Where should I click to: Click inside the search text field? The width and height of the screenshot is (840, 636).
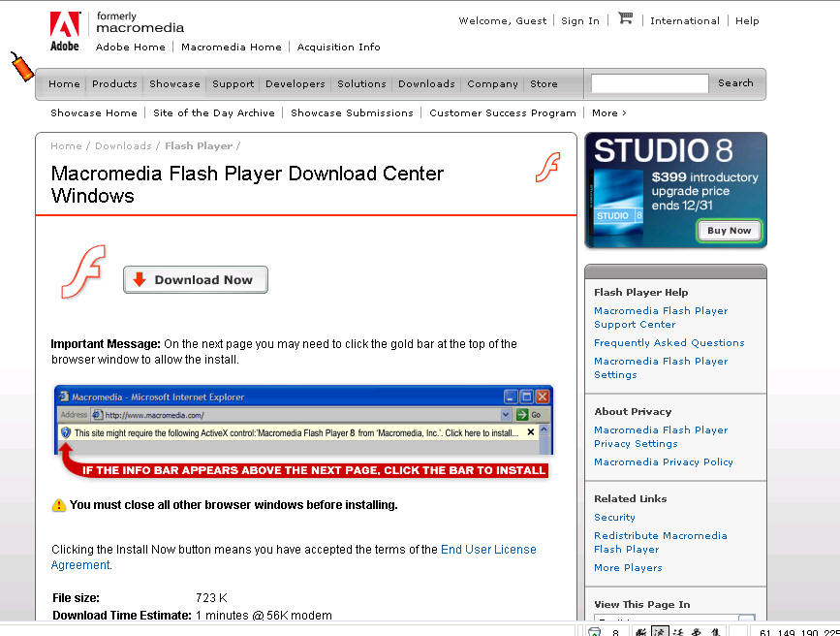coord(650,83)
